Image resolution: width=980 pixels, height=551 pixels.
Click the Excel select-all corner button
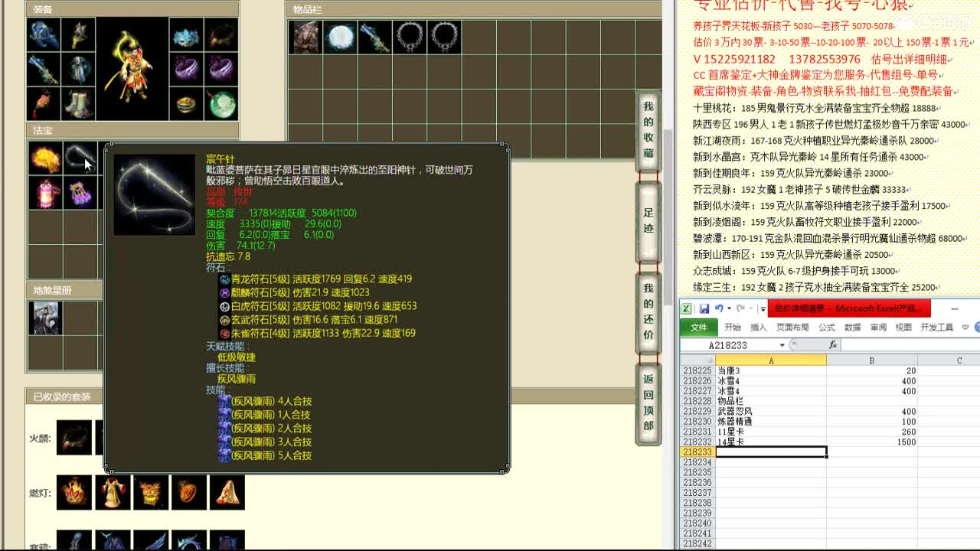click(x=697, y=360)
